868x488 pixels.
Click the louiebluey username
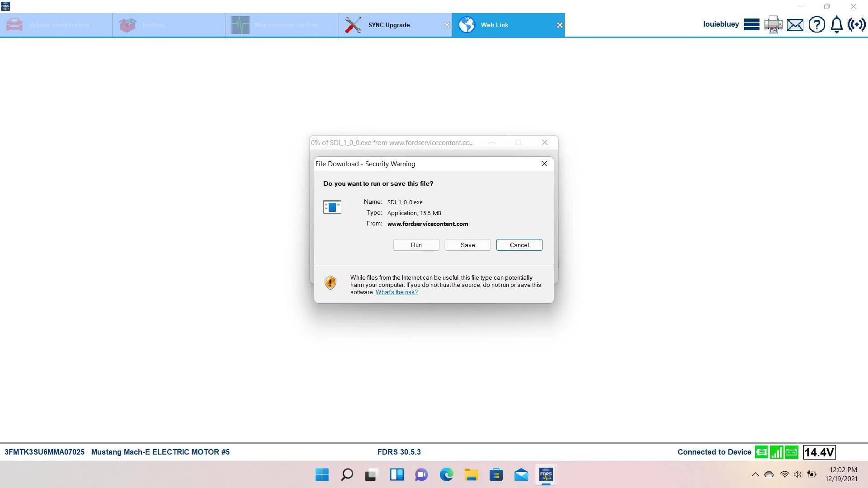click(721, 24)
